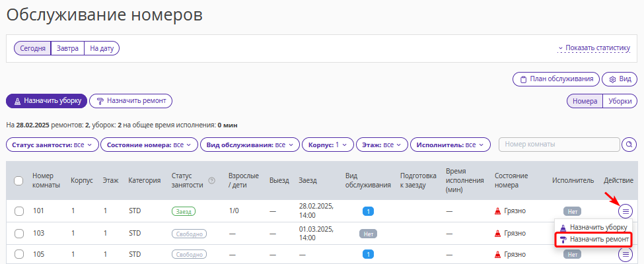The width and height of the screenshot is (644, 264).
Task: Click the Подготовка к заезду column header
Action: pyautogui.click(x=418, y=180)
